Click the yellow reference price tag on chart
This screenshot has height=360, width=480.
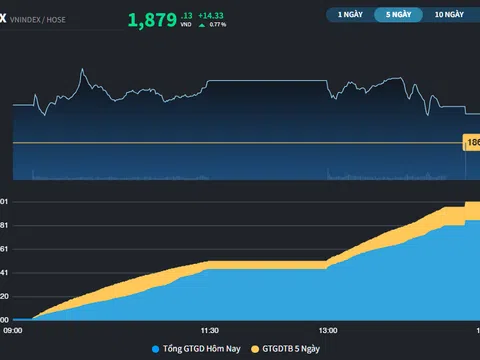pyautogui.click(x=472, y=142)
